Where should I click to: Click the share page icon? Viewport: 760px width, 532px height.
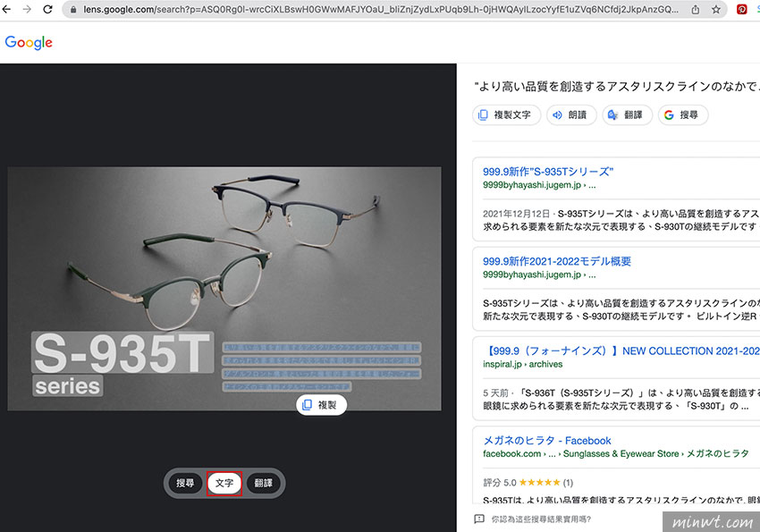[x=695, y=9]
